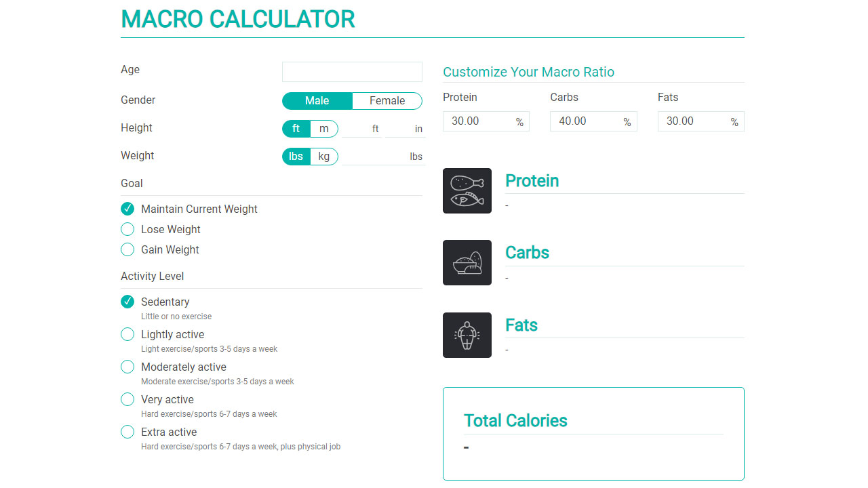This screenshot has height=488, width=868.
Task: Select the Gain Weight goal
Action: [127, 249]
